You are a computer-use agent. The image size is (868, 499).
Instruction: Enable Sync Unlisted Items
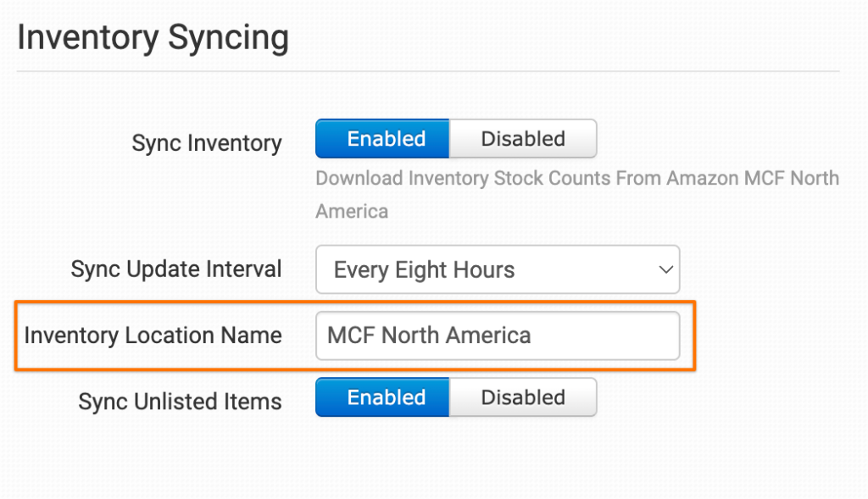pos(386,397)
